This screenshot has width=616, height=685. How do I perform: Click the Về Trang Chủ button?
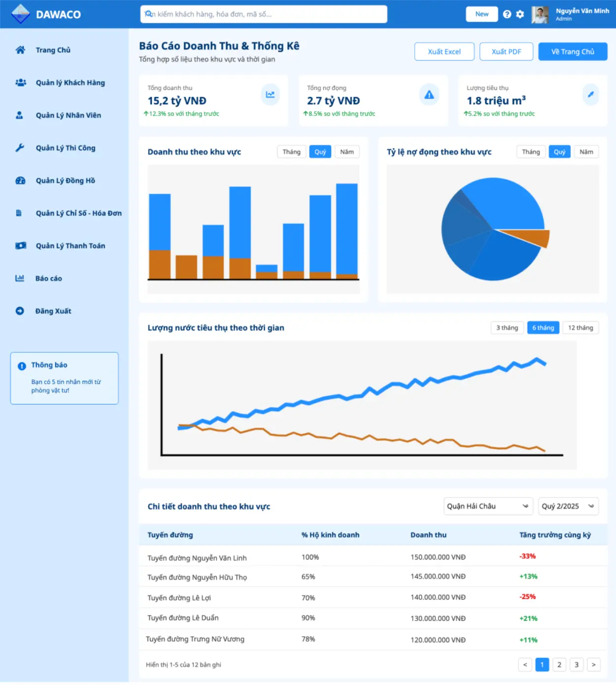[572, 52]
